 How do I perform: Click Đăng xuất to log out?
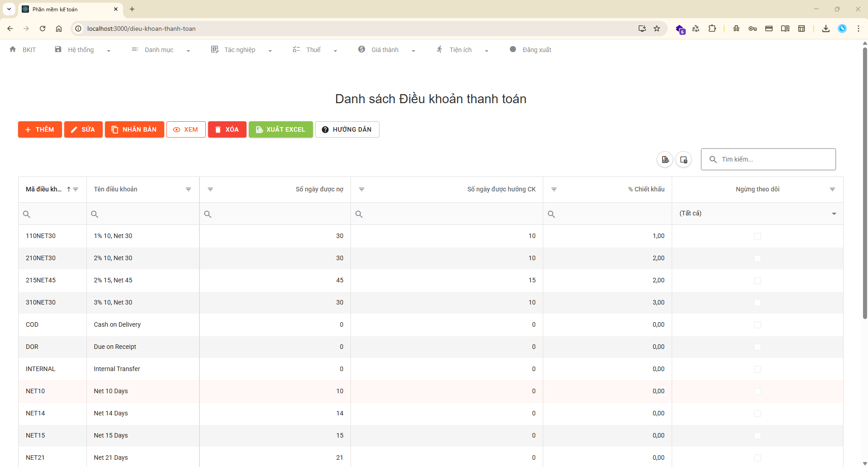point(537,50)
